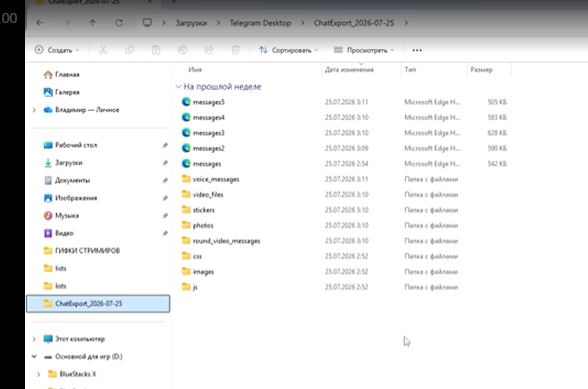This screenshot has height=389, width=588.
Task: Click the Paste clipboard icon
Action: [156, 50]
